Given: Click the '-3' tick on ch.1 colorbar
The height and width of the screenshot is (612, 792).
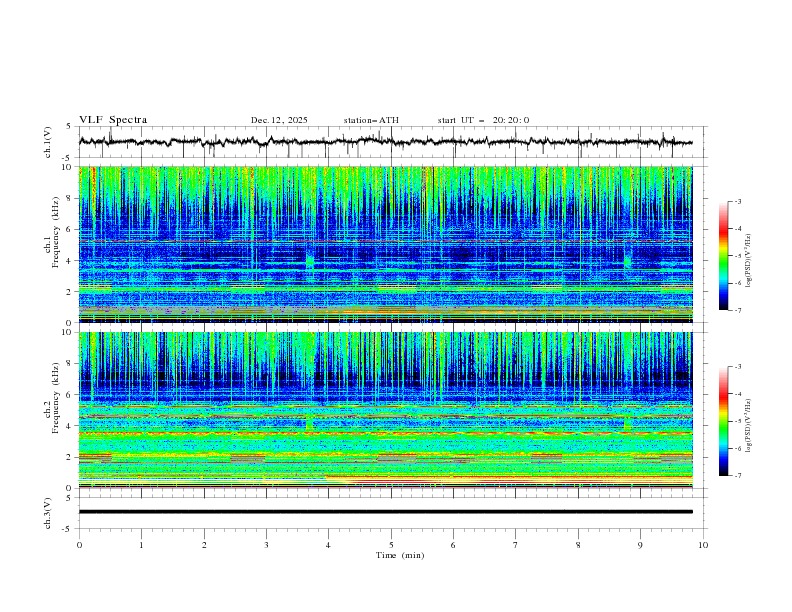Looking at the screenshot, I should point(737,201).
